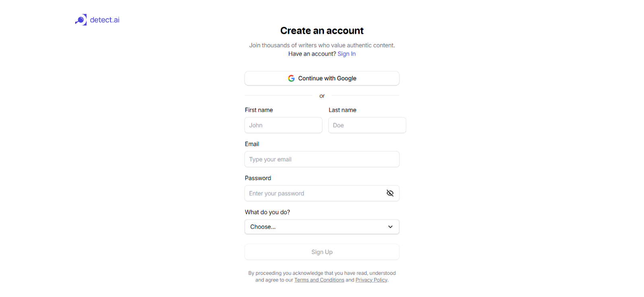The height and width of the screenshot is (297, 644).
Task: Select the Choose... option text
Action: [263, 227]
